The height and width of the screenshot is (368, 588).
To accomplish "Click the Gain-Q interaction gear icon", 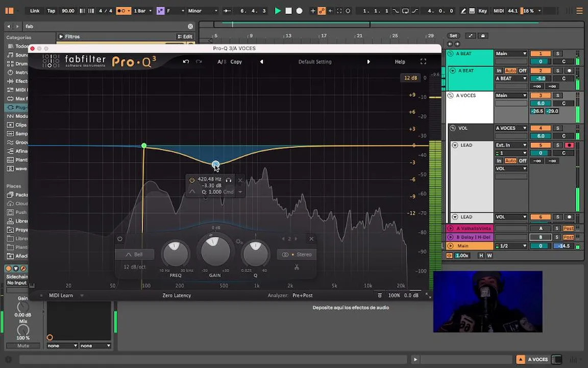I will point(238,241).
